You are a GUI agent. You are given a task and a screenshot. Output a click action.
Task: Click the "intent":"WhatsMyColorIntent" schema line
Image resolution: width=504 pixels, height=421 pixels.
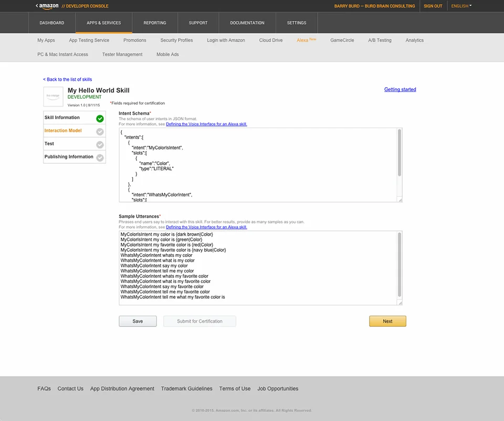coord(162,195)
